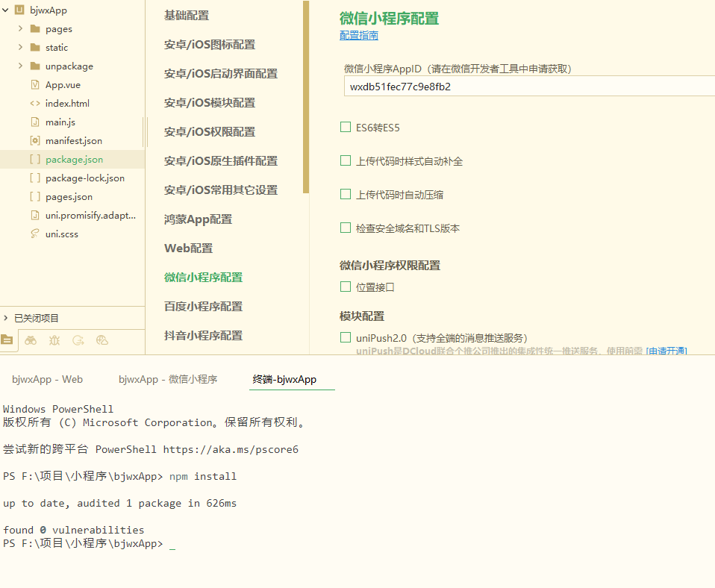Open 安卓/iOS权限配置 section
715x588 pixels.
click(x=210, y=132)
